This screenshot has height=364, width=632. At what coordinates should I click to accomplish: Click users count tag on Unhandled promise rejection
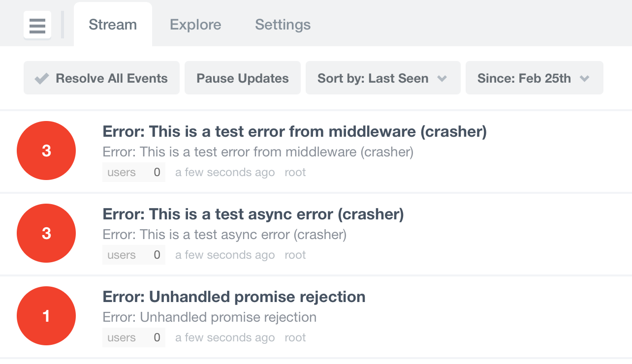134,337
